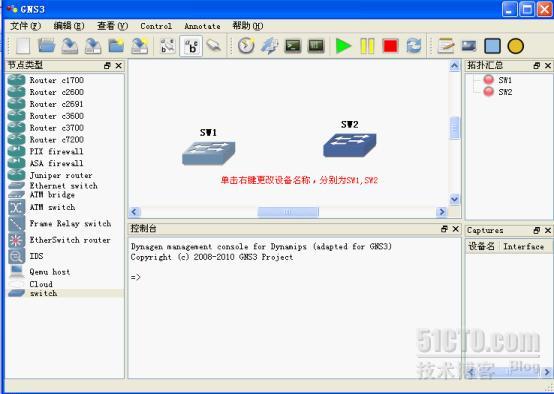The height and width of the screenshot is (394, 554).
Task: Open the 帮助 (Help) menu
Action: click(248, 26)
